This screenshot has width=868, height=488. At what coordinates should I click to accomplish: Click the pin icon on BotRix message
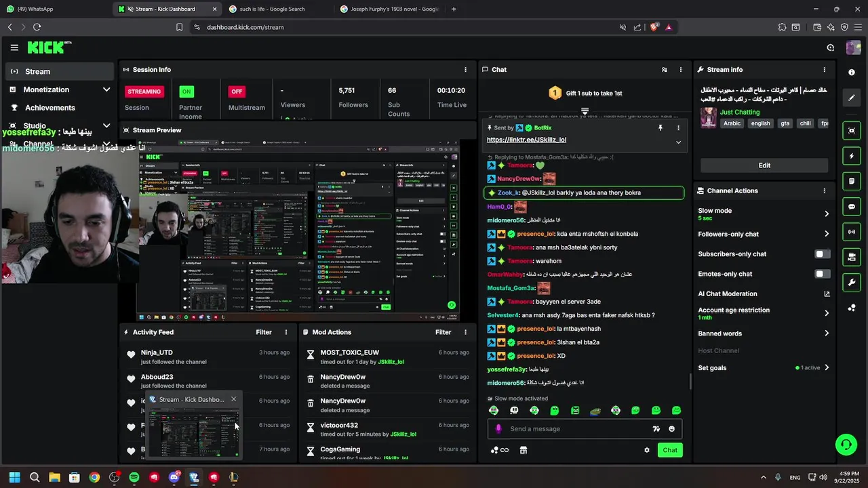point(660,127)
